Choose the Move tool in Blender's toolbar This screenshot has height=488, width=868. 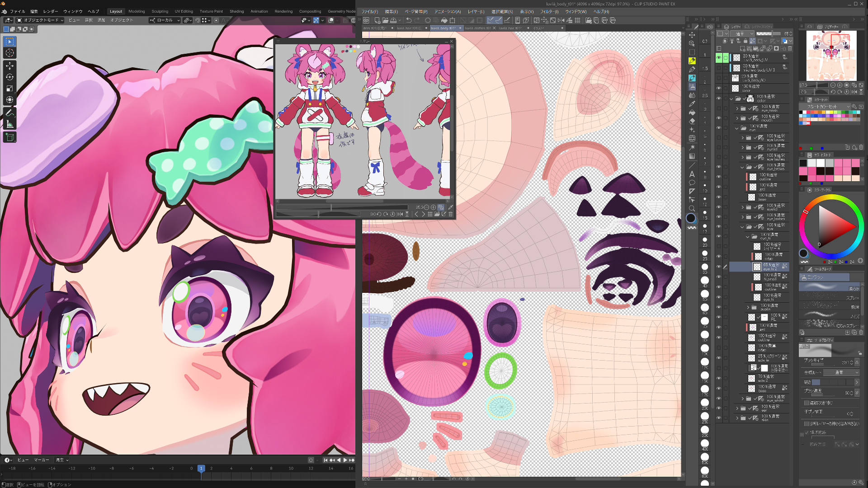(x=9, y=66)
